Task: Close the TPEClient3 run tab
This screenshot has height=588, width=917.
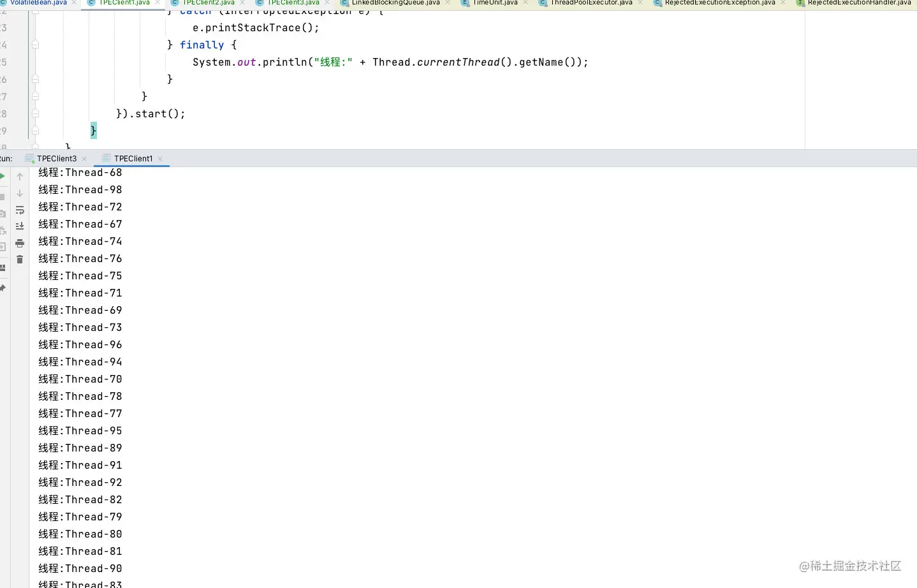Action: [x=84, y=159]
